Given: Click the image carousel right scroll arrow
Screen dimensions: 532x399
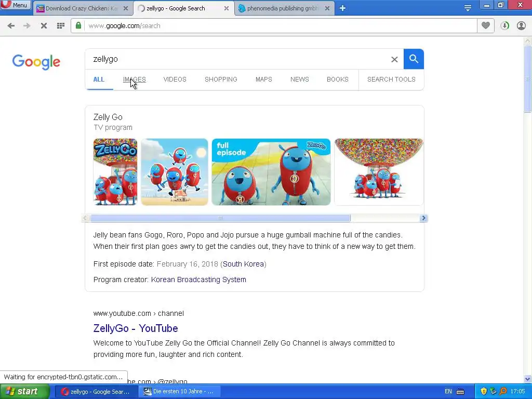Looking at the screenshot, I should (x=423, y=218).
